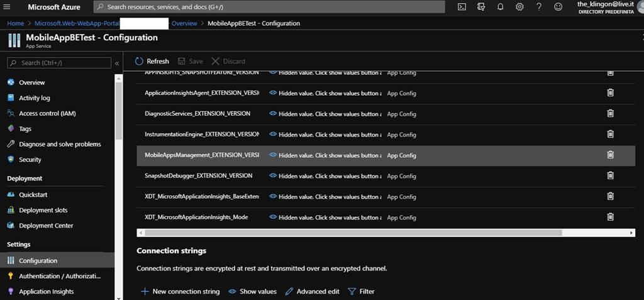Screen dimensions: 644x300
Task: Delete the SnapshotDebugger_EXTENSION_VERSION setting
Action: pyautogui.click(x=610, y=175)
